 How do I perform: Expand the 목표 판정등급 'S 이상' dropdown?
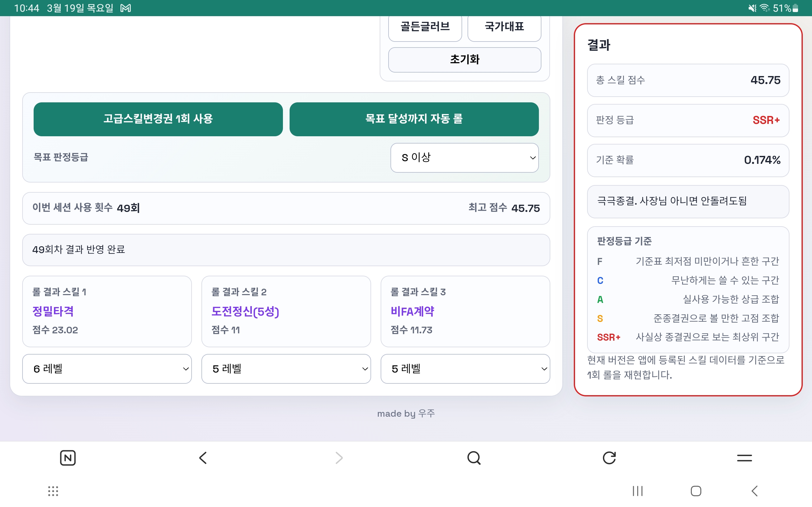464,157
